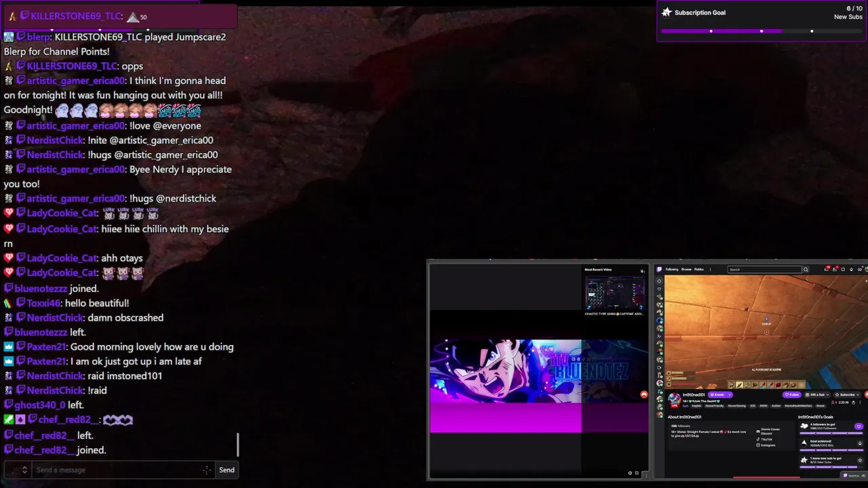
Task: Open emote picker icon in chat input
Action: pos(207,470)
